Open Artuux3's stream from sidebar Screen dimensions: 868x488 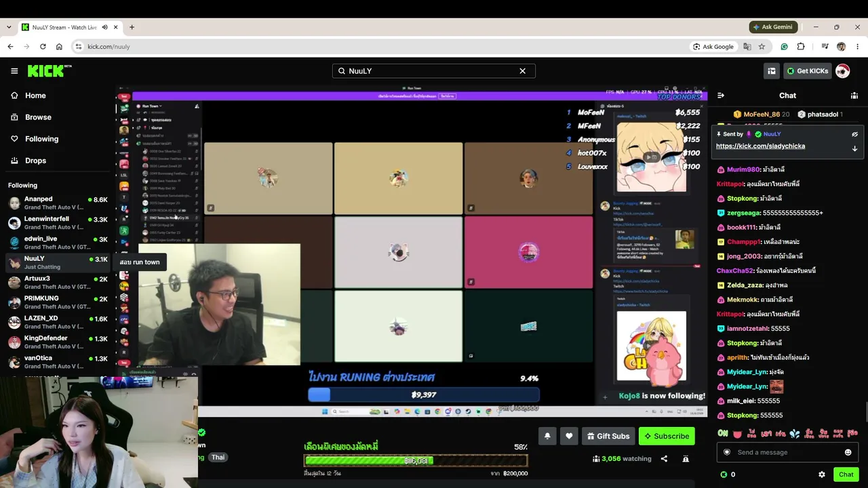[58, 282]
